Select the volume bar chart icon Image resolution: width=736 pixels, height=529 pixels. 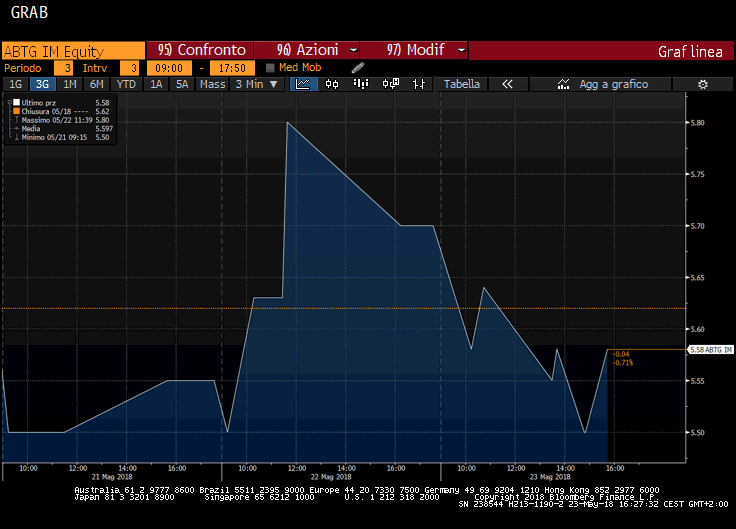[360, 84]
